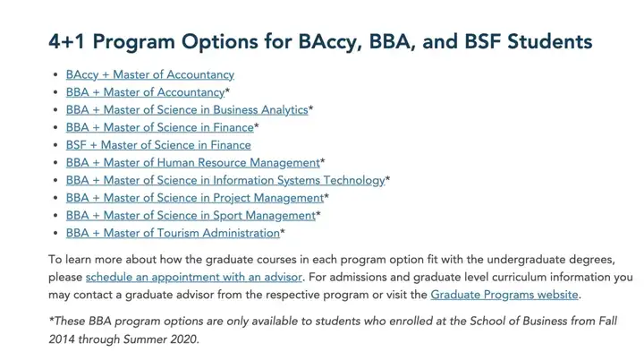Open BBA + Master of Science in Business Analytics
The width and height of the screenshot is (644, 352).
coord(187,110)
